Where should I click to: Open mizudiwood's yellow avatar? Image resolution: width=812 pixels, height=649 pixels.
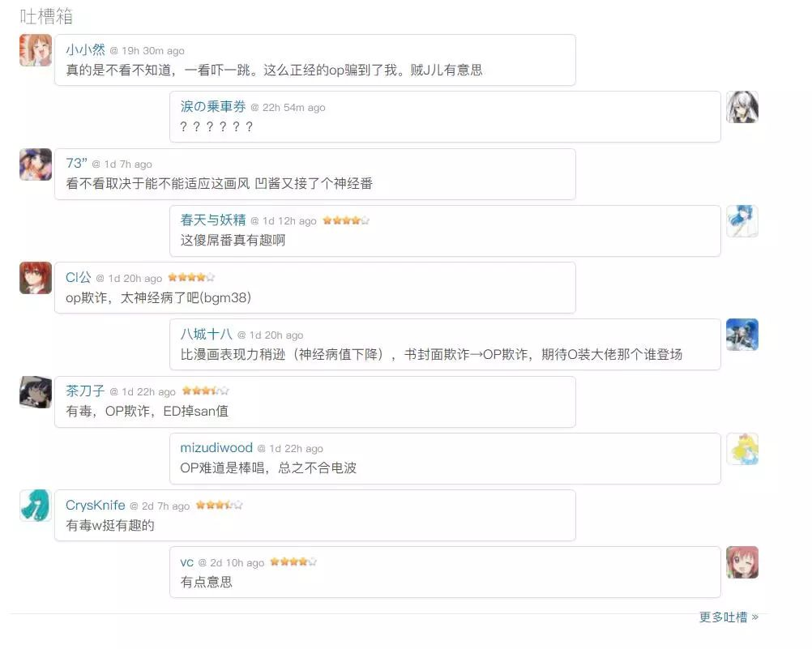[x=741, y=449]
